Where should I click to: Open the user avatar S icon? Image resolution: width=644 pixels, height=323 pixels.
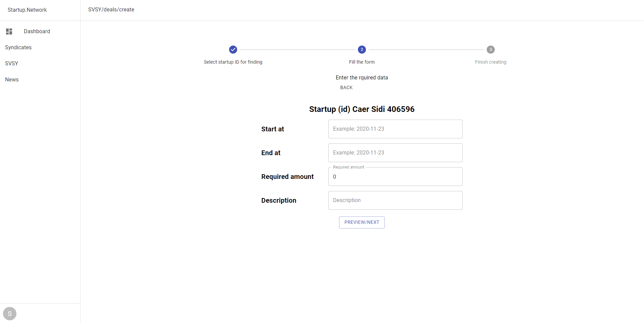pos(10,314)
